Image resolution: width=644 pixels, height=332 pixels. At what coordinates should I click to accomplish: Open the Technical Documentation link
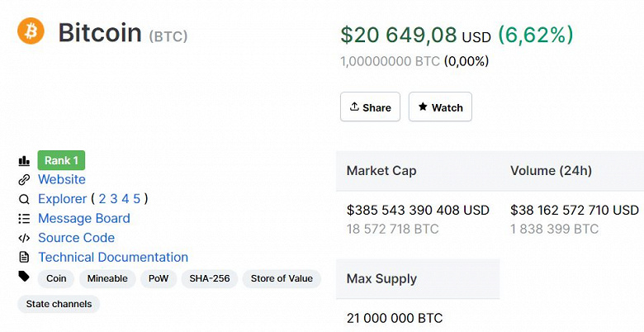point(113,258)
